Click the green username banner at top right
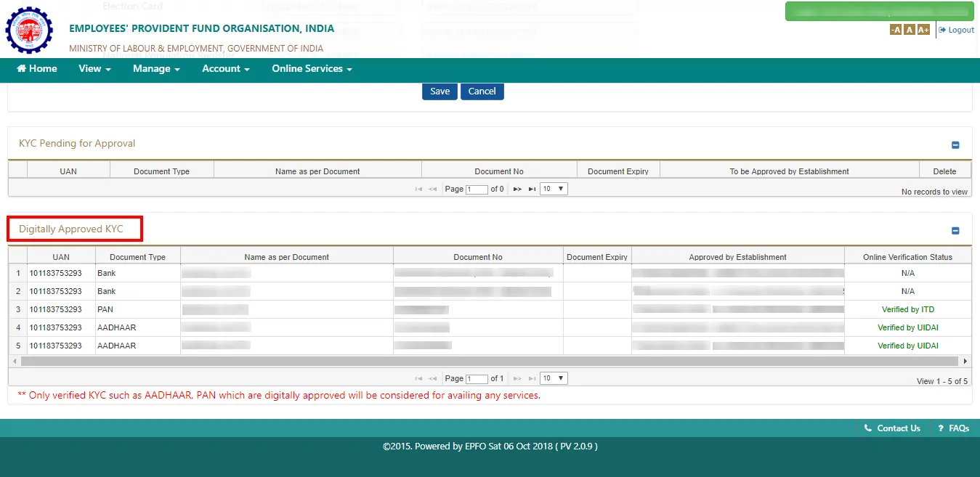Image resolution: width=980 pixels, height=477 pixels. 880,12
